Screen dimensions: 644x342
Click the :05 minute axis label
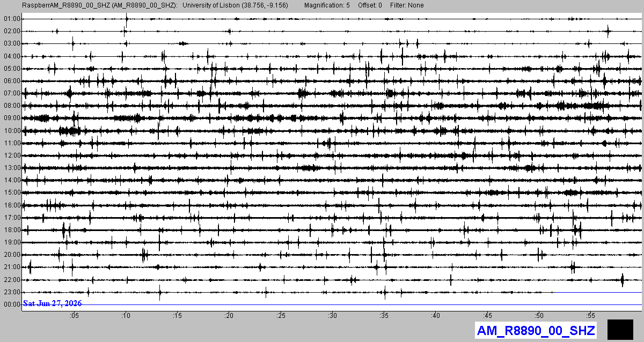75,315
